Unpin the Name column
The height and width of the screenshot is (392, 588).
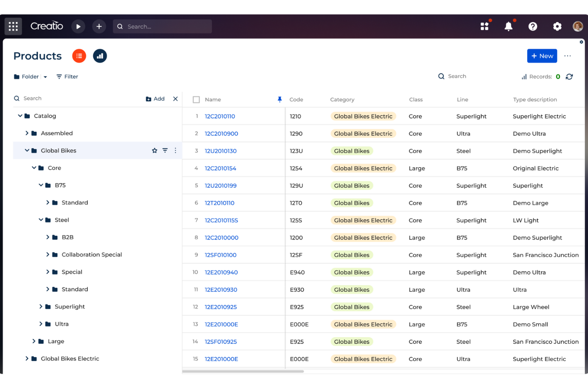click(280, 99)
